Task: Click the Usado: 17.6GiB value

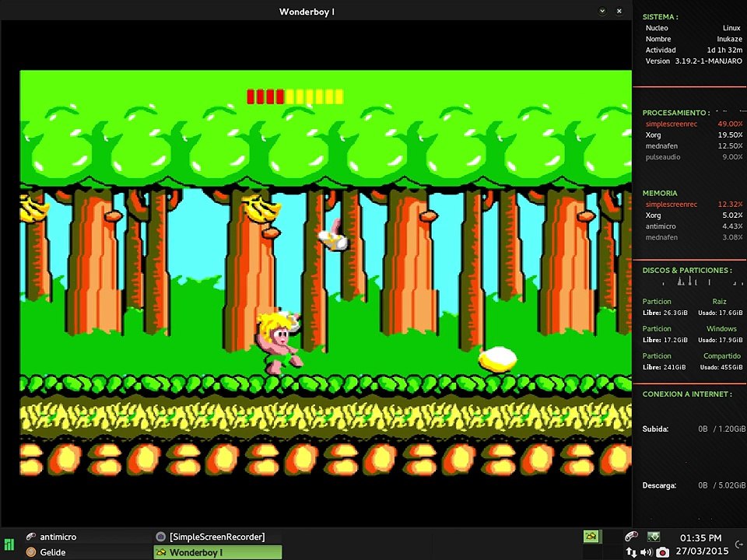Action: pyautogui.click(x=721, y=313)
